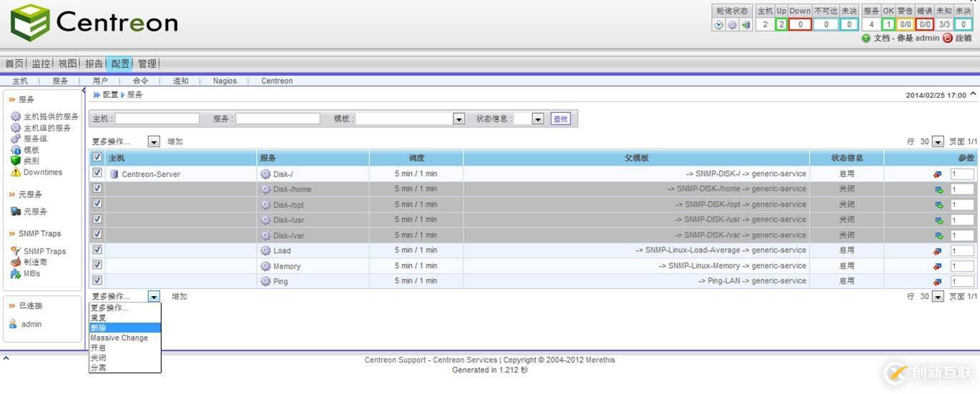This screenshot has width=980, height=394.
Task: Click the Memory row parameter count field
Action: point(962,266)
